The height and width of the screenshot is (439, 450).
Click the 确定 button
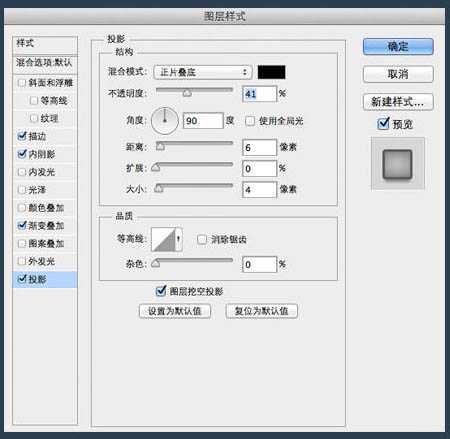click(398, 46)
